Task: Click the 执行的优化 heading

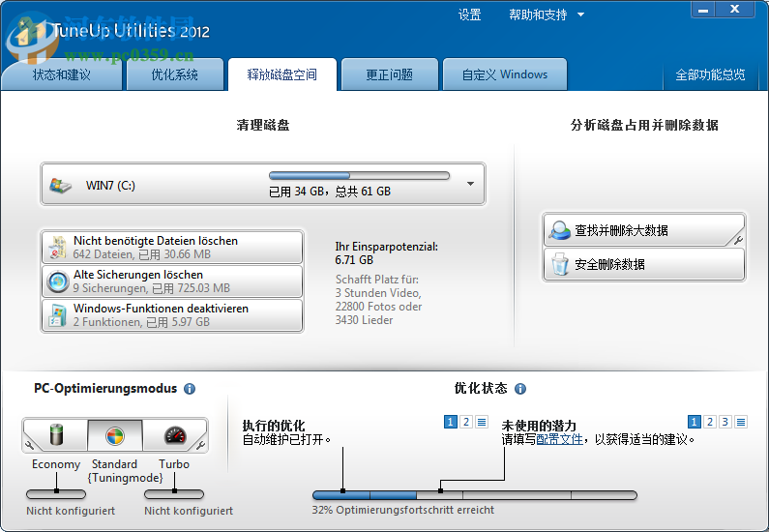Action: click(274, 426)
